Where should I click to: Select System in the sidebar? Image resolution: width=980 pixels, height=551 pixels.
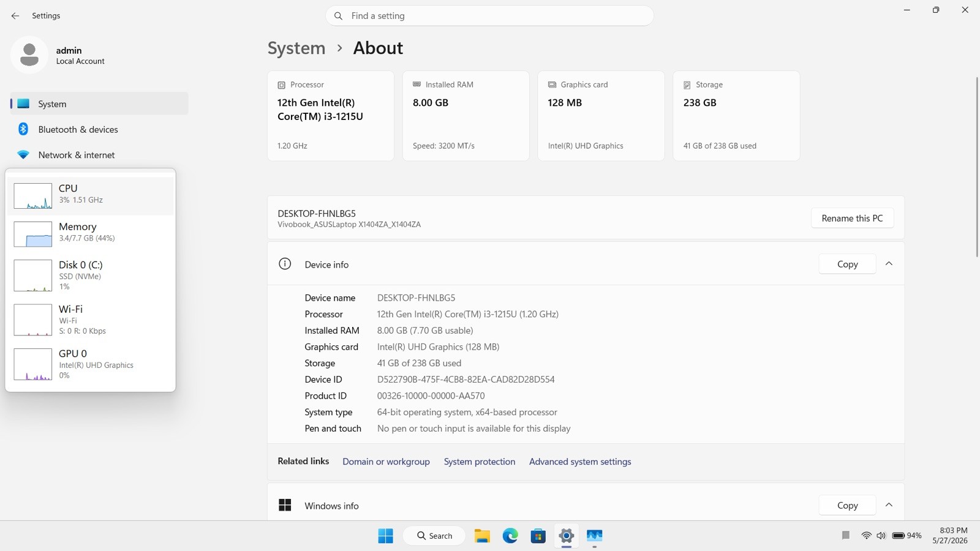pos(99,104)
